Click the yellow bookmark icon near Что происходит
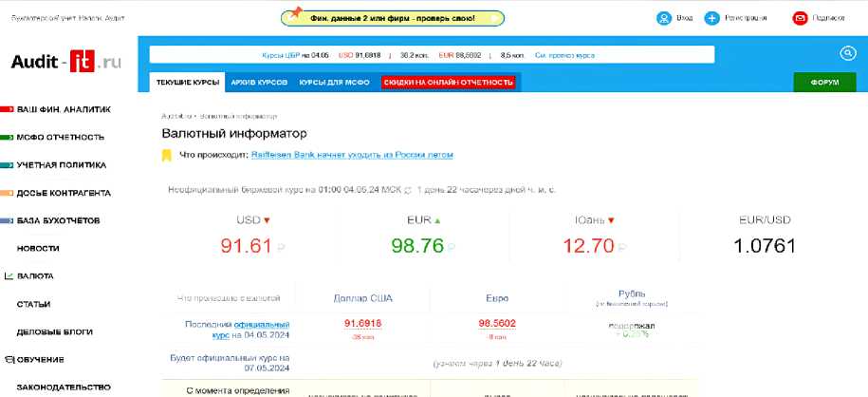The image size is (868, 397). tap(166, 155)
